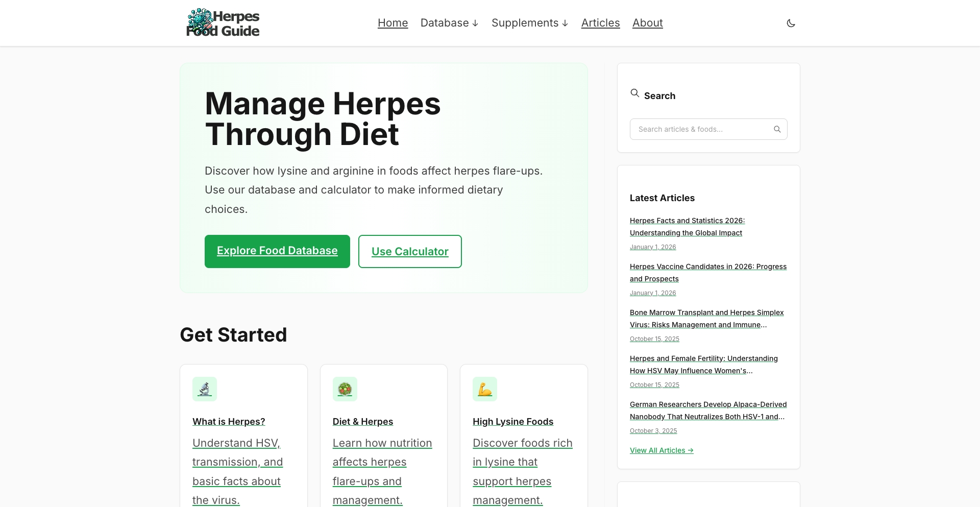
Task: Click the Use Calculator button
Action: pyautogui.click(x=410, y=251)
